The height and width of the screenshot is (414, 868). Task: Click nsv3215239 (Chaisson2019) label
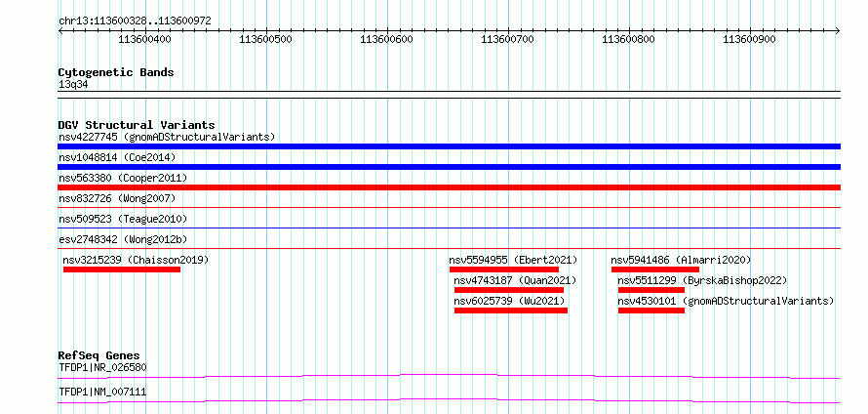click(136, 260)
